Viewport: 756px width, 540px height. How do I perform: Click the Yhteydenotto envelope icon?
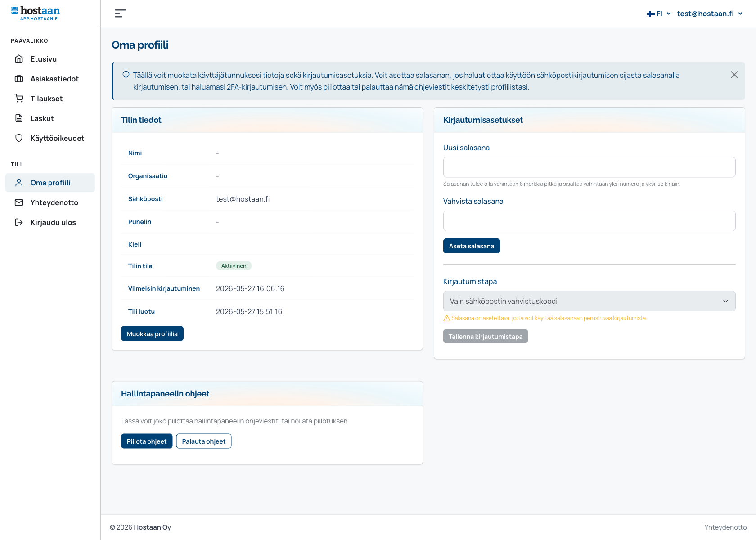coord(19,202)
